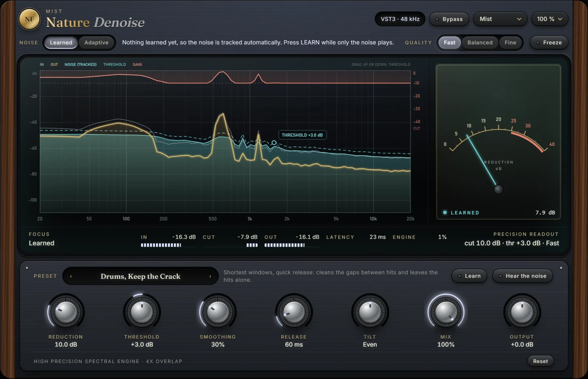Image resolution: width=588 pixels, height=379 pixels.
Task: Open the Drums, Keep the Crack preset selector
Action: (x=140, y=276)
